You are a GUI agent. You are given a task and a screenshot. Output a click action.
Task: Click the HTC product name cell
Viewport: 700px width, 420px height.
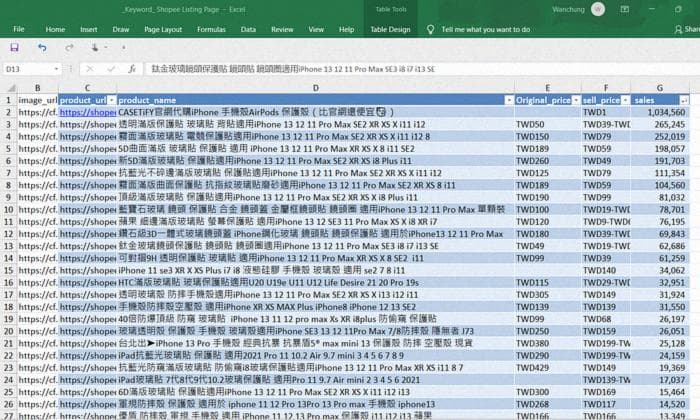(316, 283)
